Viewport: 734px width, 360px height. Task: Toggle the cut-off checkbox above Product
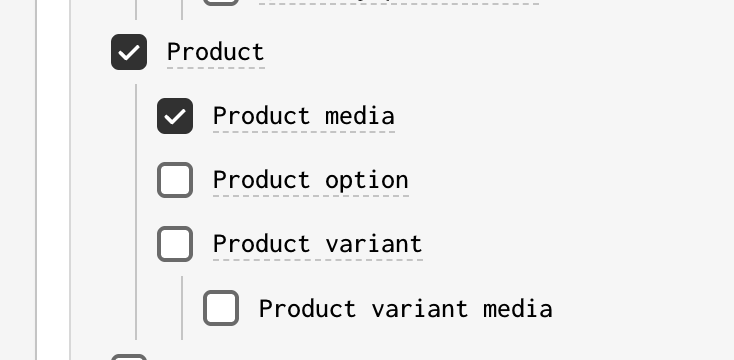pyautogui.click(x=221, y=2)
